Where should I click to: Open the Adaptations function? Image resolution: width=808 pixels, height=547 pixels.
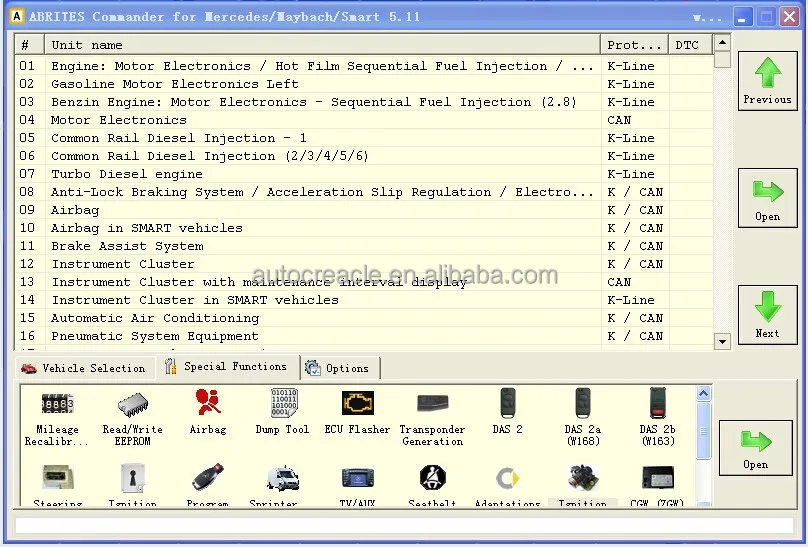pos(508,484)
